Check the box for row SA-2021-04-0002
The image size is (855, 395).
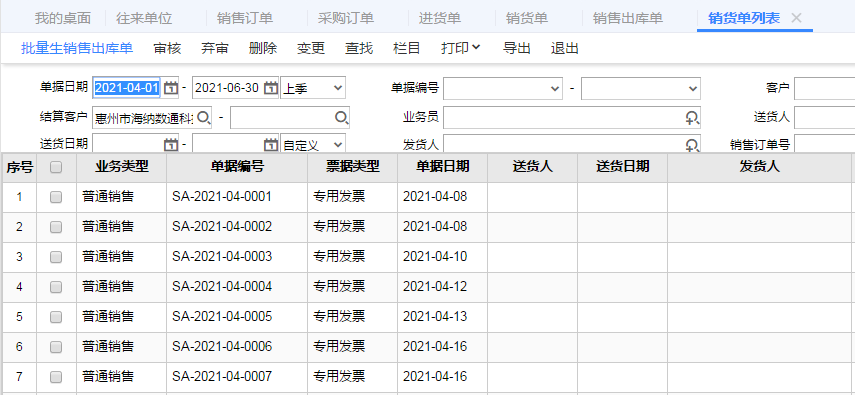tap(56, 227)
